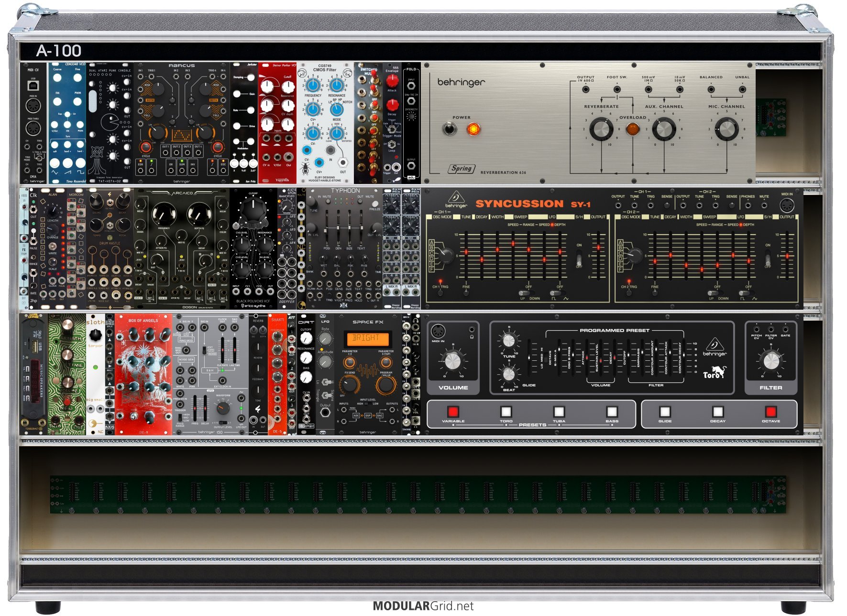The image size is (847, 616).
Task: Turn the VOLUME knob on the Toro
Action: (452, 362)
